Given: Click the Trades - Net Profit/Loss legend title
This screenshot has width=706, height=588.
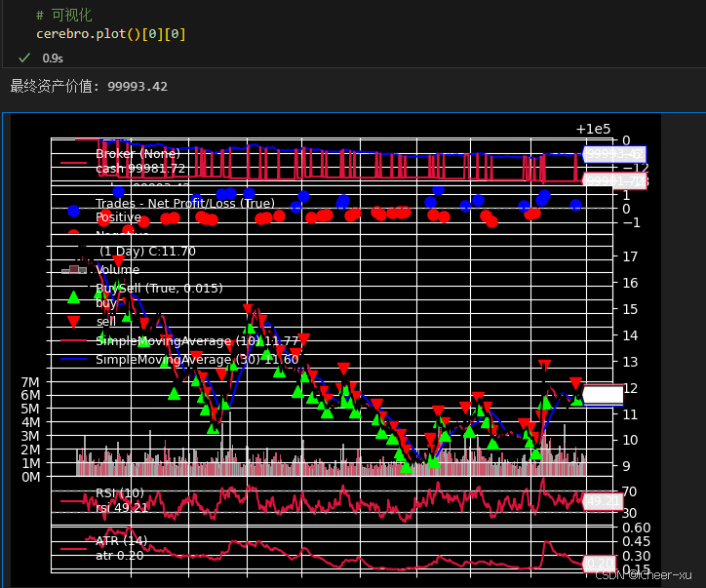Looking at the screenshot, I should tap(184, 204).
